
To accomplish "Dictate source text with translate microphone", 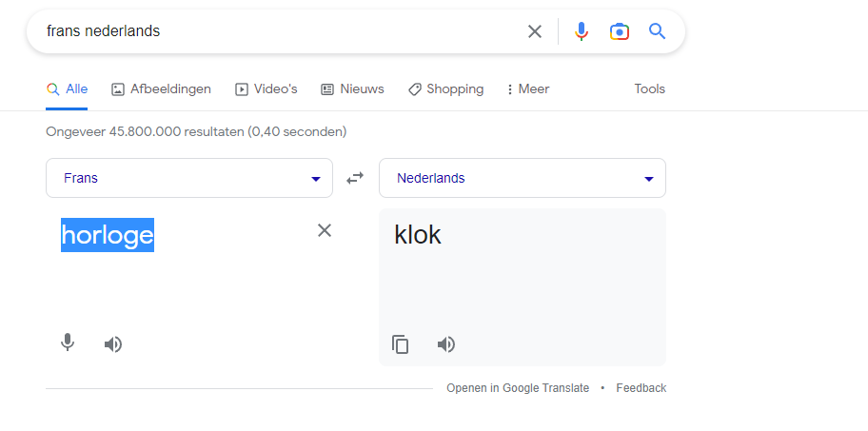I will [x=68, y=343].
